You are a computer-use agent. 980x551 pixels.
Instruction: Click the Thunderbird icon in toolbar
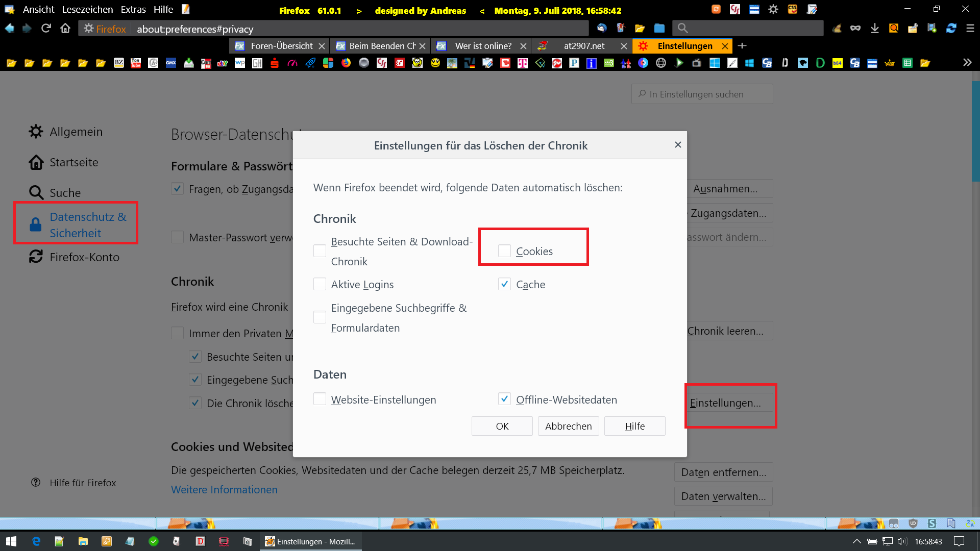pos(602,29)
